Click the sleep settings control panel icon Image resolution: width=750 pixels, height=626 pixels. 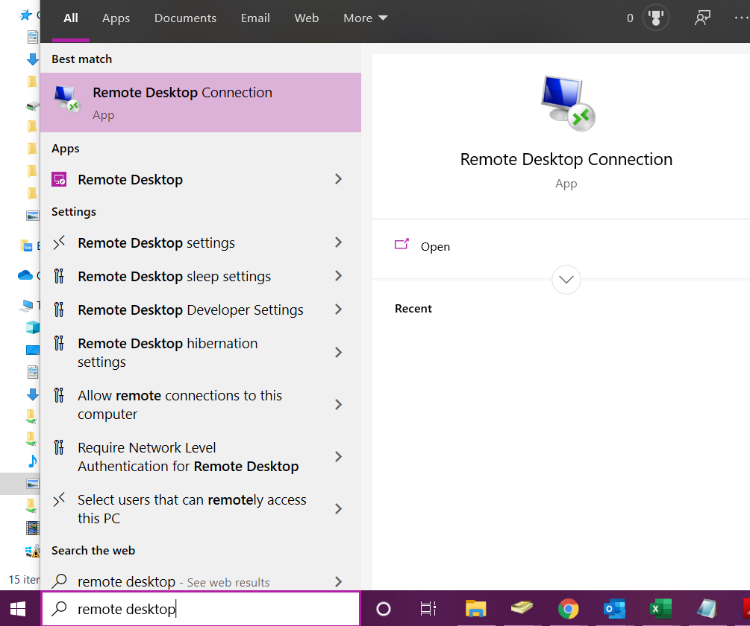tap(59, 276)
